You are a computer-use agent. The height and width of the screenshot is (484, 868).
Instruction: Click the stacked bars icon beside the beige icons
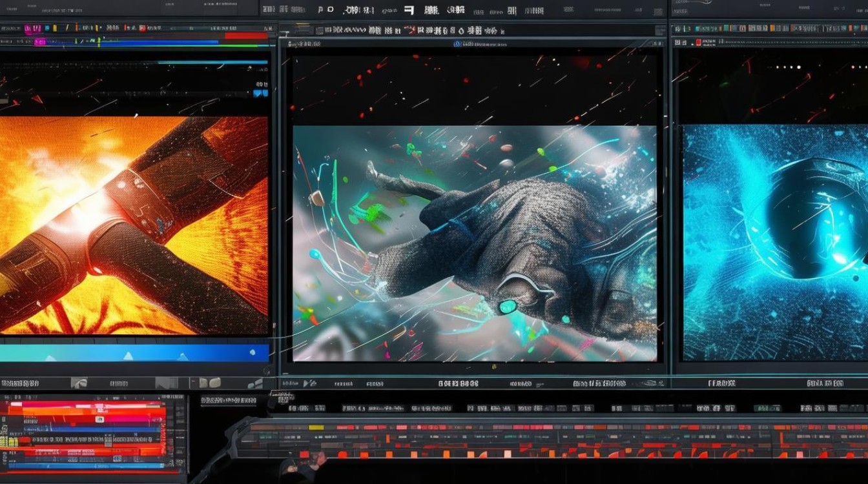(256, 384)
